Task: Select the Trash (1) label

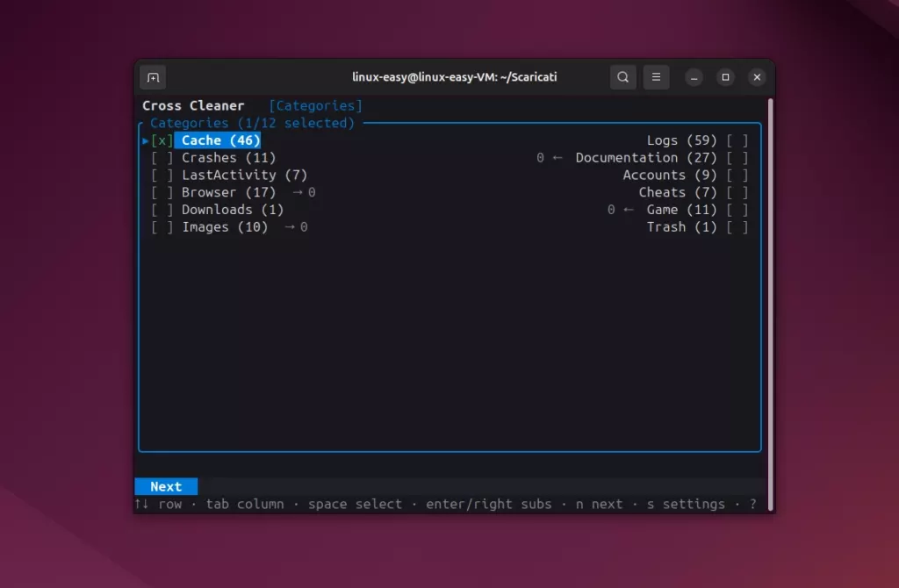Action: point(681,227)
